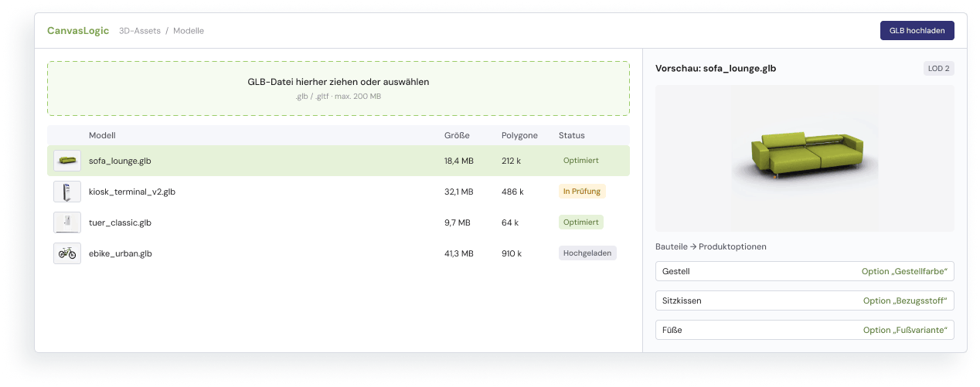Click the file name ebike_urban.glb
Image resolution: width=980 pixels, height=387 pixels.
[121, 253]
